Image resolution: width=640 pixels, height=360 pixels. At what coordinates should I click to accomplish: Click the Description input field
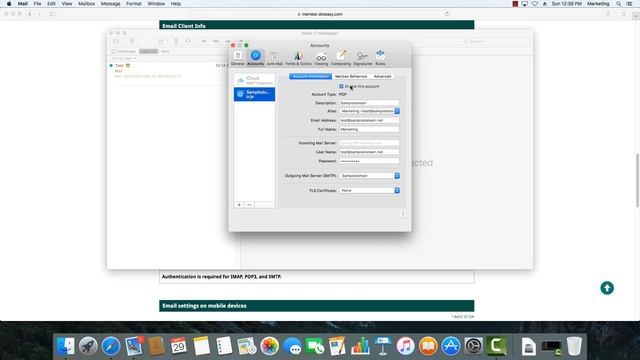tap(369, 103)
